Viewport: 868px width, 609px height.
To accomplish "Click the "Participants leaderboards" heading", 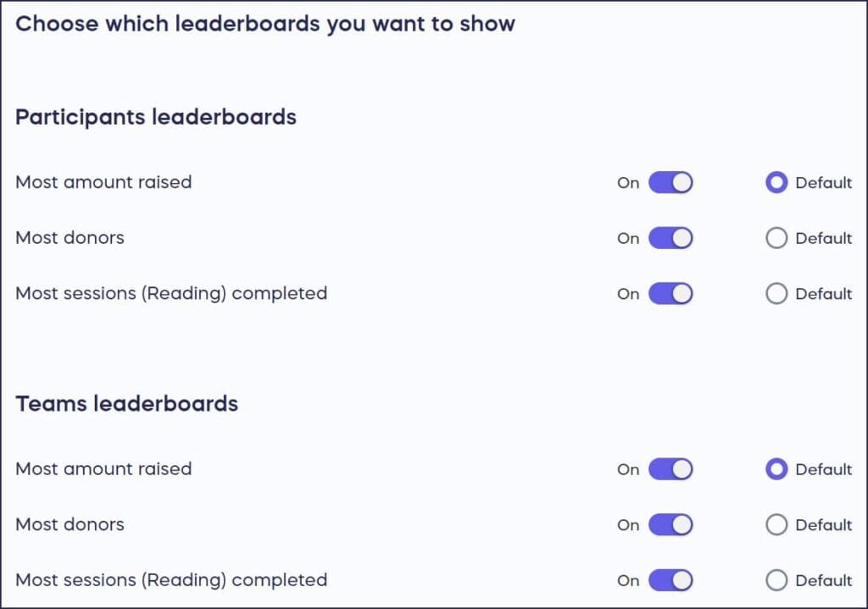I will point(155,117).
